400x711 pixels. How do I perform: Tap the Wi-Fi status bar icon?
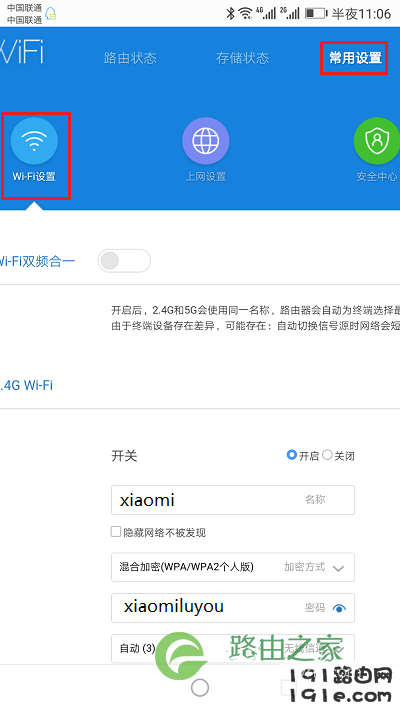pyautogui.click(x=245, y=13)
